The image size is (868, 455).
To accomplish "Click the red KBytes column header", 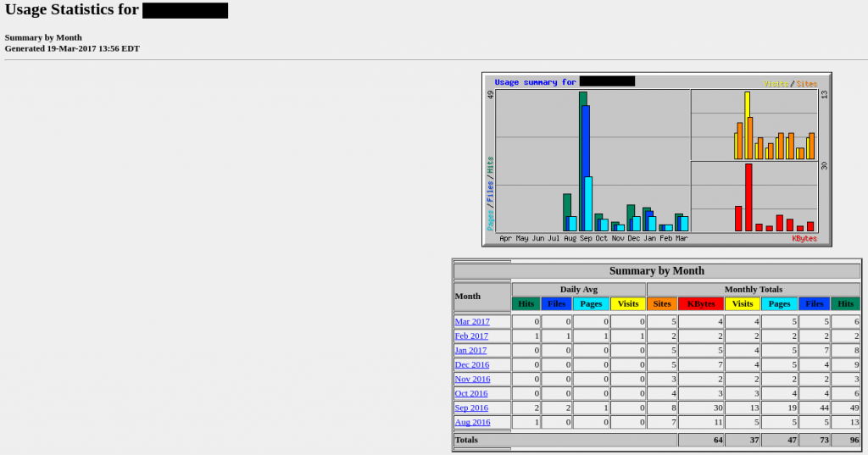I will pos(701,304).
